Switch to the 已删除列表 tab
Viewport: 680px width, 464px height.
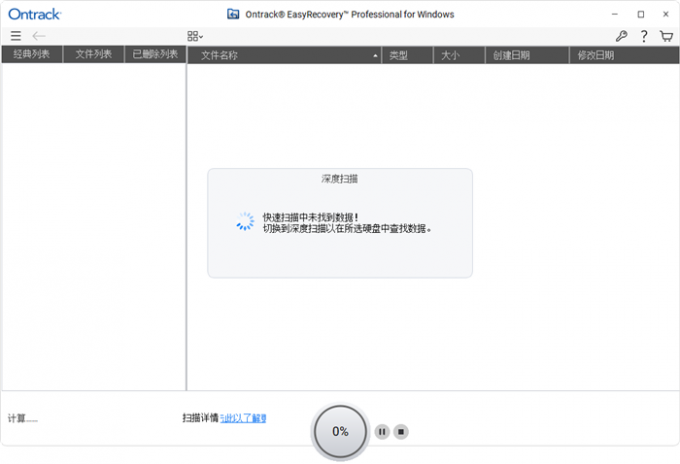coord(155,54)
